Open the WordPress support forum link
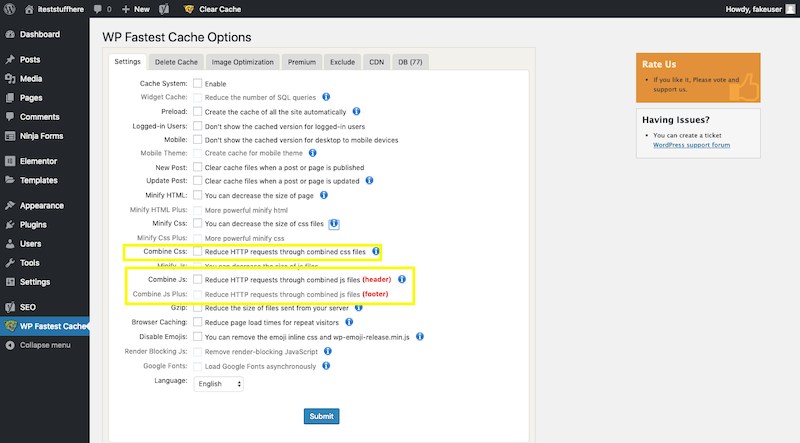Screen dimensions: 800x443 691,145
